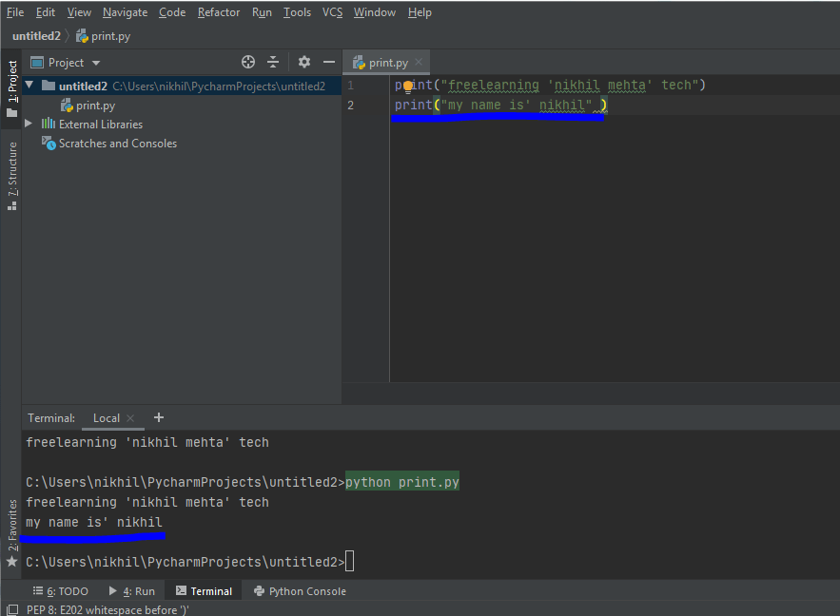Viewport: 840px width, 616px height.
Task: Select untitled2 root folder in tree
Action: click(x=182, y=87)
